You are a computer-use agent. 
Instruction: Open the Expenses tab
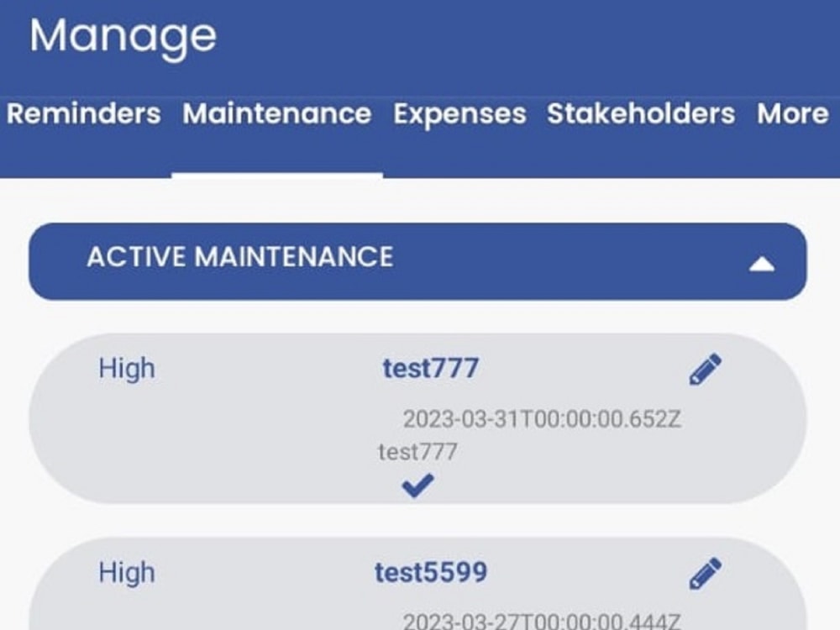[x=459, y=114]
